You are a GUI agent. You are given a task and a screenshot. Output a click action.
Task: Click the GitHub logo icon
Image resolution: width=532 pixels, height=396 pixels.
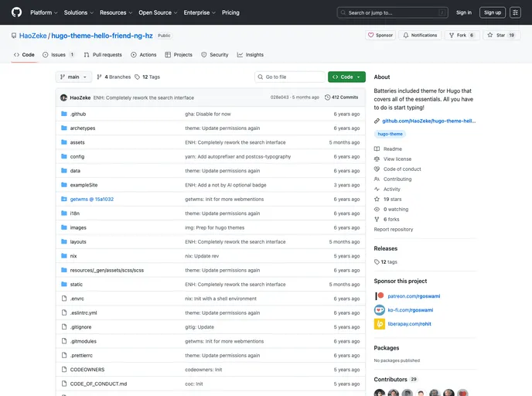tap(16, 12)
